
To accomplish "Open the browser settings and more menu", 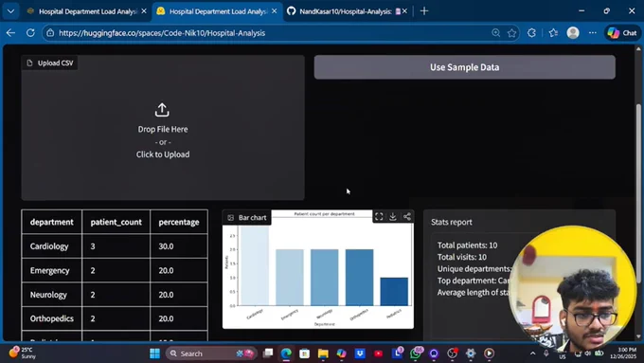I will [x=592, y=33].
